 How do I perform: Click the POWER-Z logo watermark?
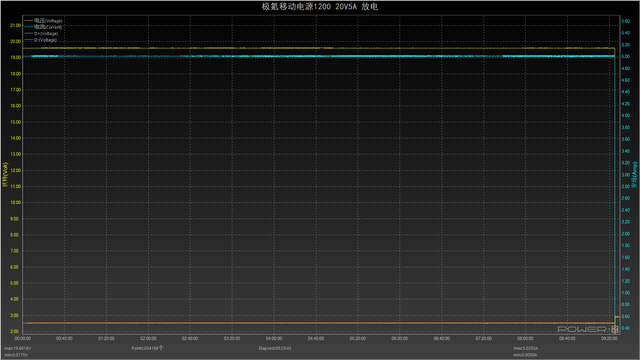tap(588, 329)
